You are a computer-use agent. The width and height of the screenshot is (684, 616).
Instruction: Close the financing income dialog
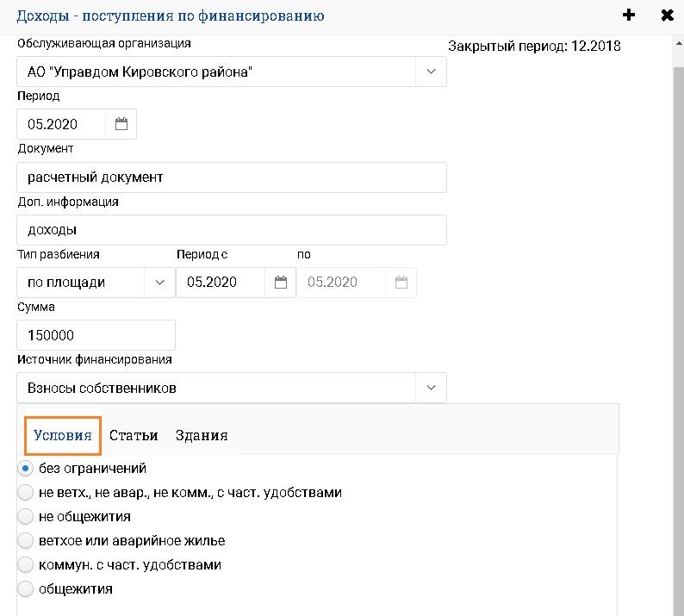click(x=666, y=16)
